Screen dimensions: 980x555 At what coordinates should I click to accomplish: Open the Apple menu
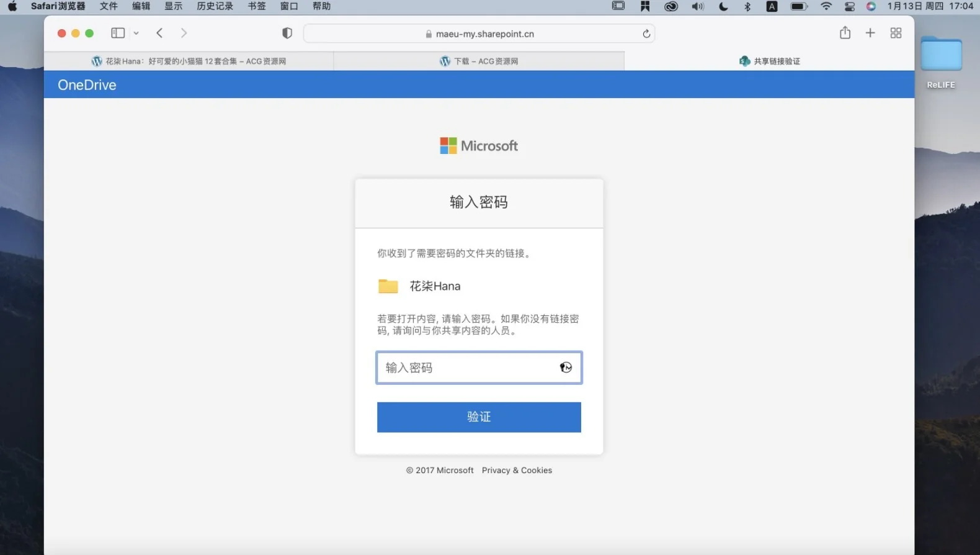[12, 6]
